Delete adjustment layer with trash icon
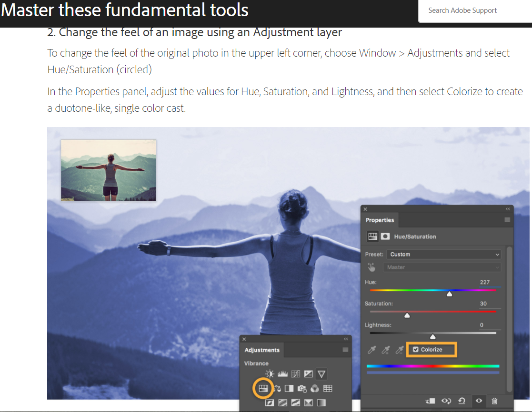Viewport: 532px width, 412px height. click(x=494, y=401)
